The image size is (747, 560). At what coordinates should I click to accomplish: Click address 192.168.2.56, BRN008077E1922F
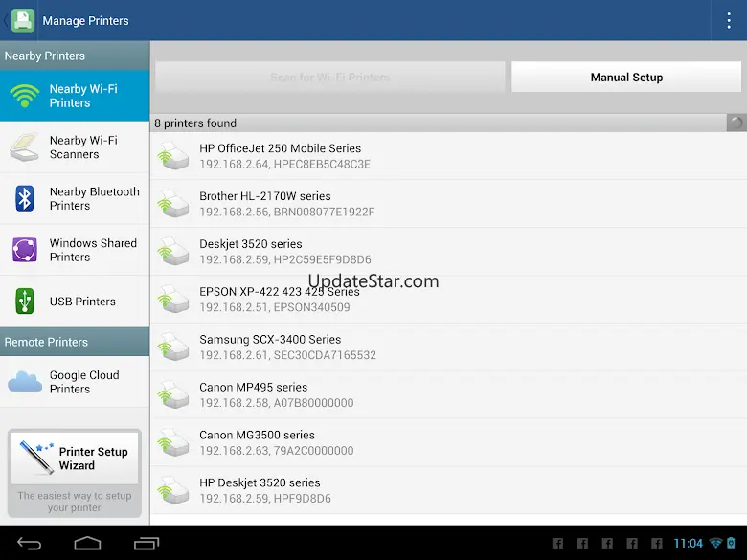(287, 212)
